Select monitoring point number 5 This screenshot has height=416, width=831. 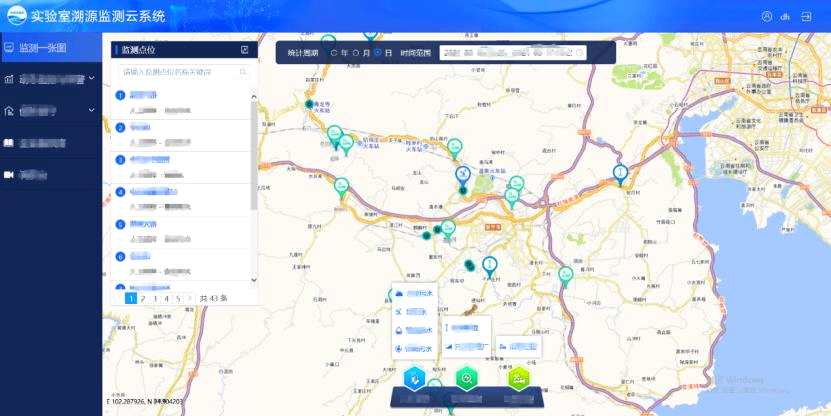pos(180,232)
